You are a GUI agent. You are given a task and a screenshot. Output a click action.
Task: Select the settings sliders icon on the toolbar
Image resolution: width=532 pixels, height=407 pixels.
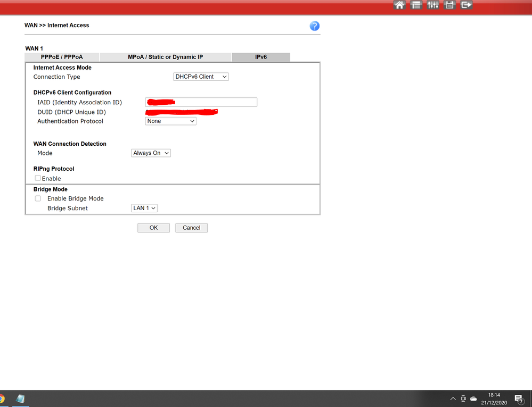(x=433, y=5)
